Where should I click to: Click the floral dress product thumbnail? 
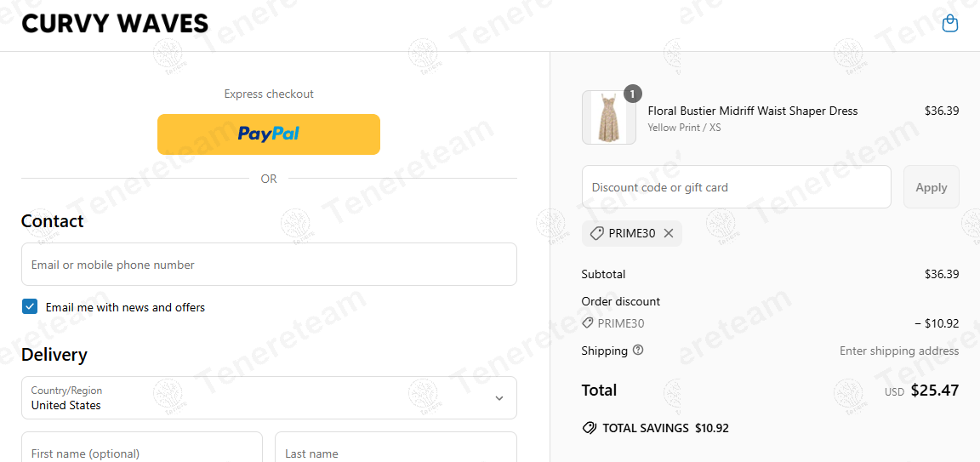(608, 118)
